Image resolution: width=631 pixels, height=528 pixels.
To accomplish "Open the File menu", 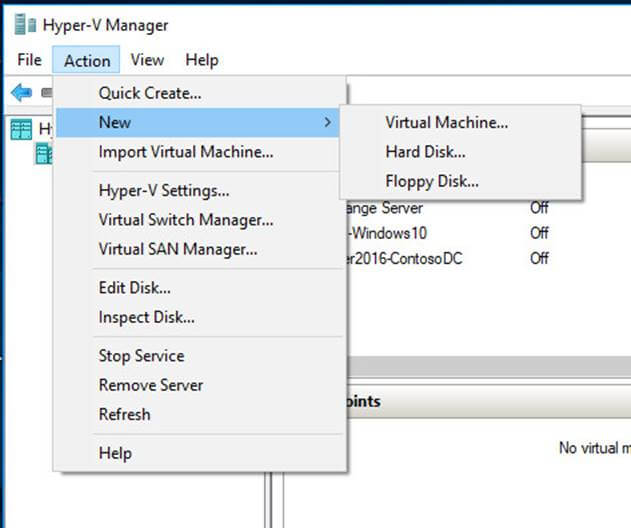I will pyautogui.click(x=29, y=60).
